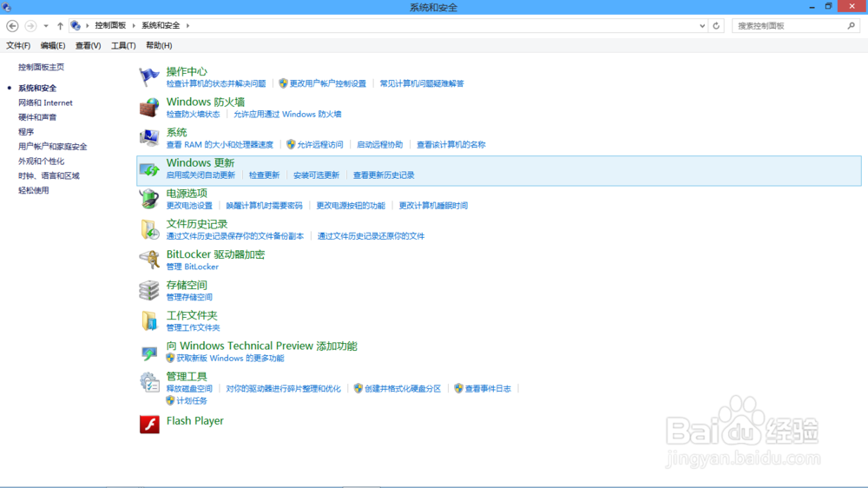Click the BitLocker keys icon

tap(149, 260)
